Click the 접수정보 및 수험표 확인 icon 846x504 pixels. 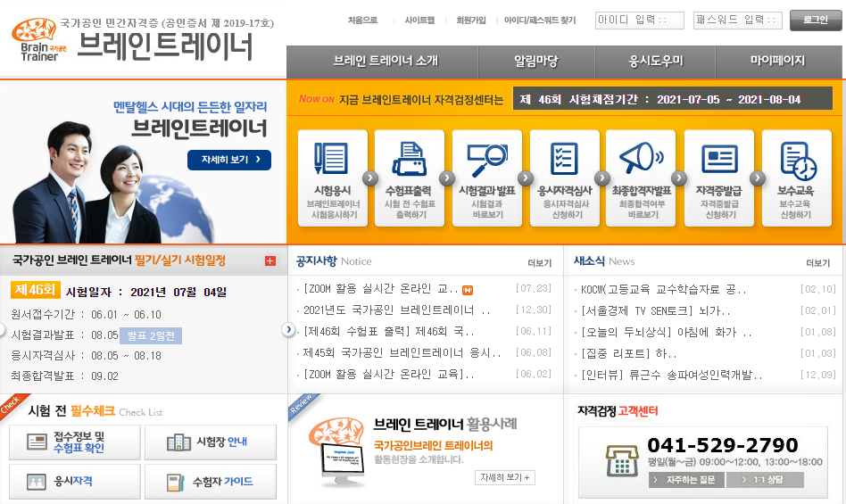[x=37, y=442]
